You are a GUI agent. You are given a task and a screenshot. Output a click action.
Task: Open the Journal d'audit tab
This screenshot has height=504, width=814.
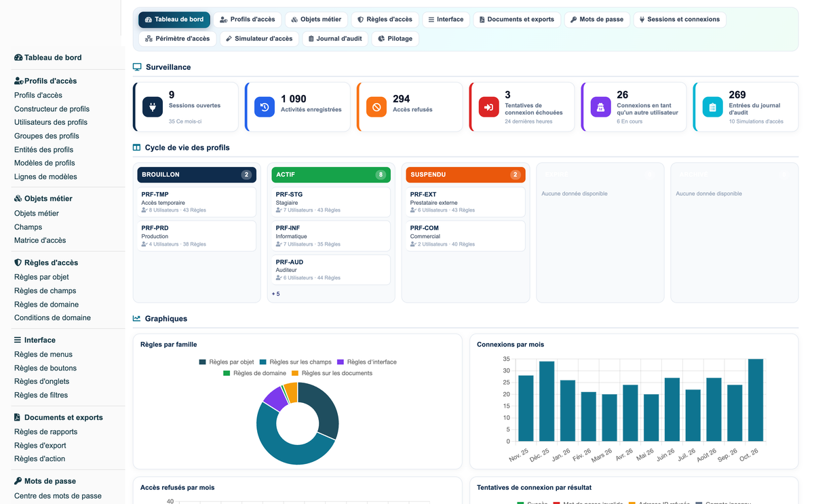(335, 39)
